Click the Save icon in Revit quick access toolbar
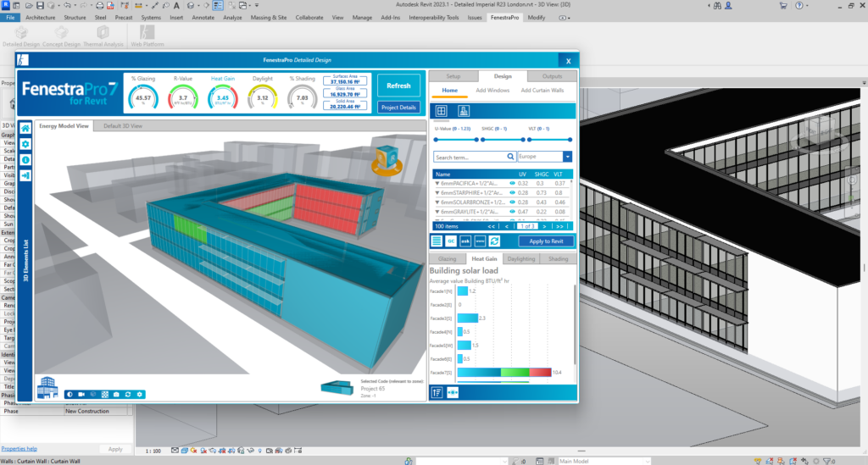Screen dimensions: 868x465 (40, 6)
